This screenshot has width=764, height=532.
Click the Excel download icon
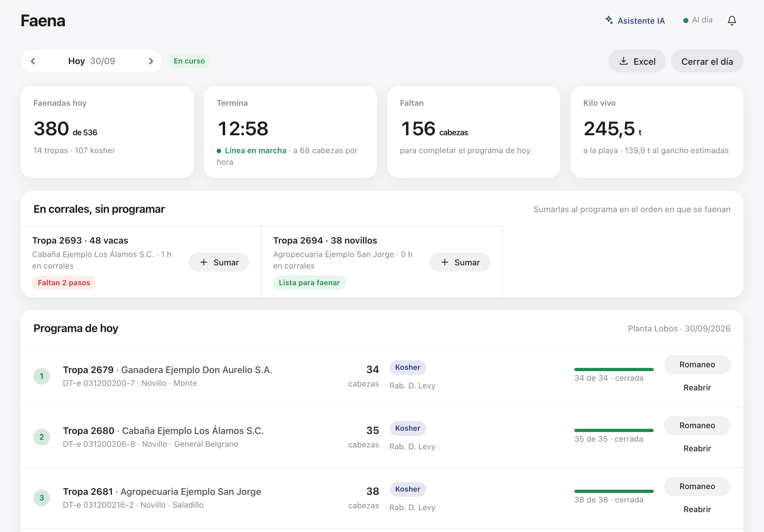(624, 61)
